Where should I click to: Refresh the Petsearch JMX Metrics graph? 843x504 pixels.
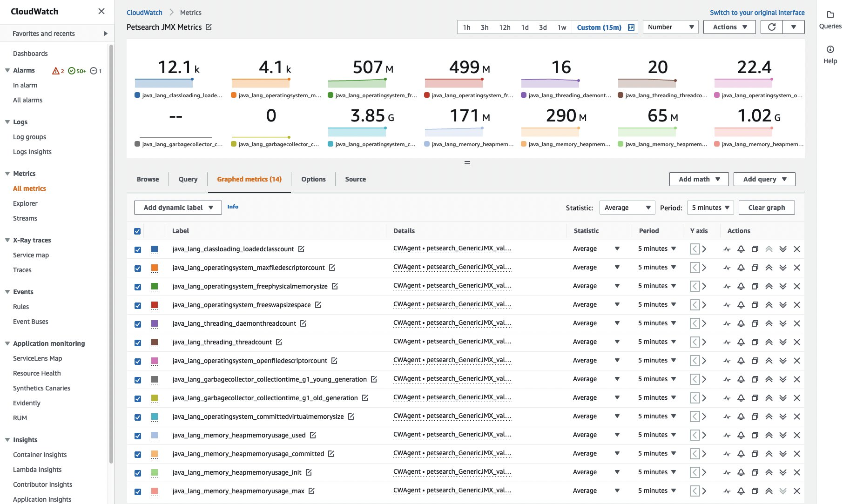point(771,27)
